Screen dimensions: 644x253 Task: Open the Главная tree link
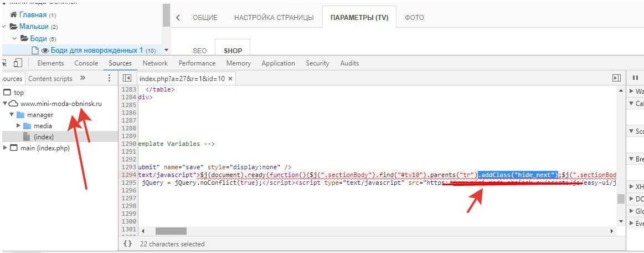[33, 15]
